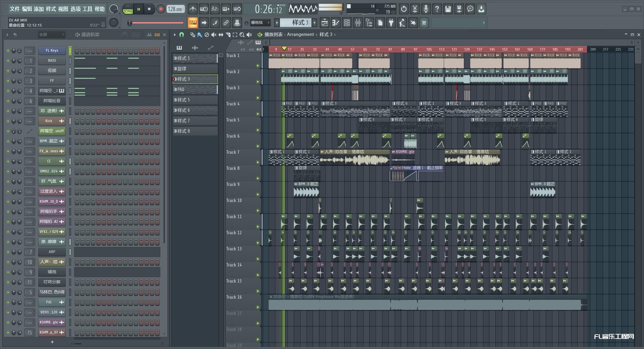Open the playlist options menu arrow

pos(174,35)
